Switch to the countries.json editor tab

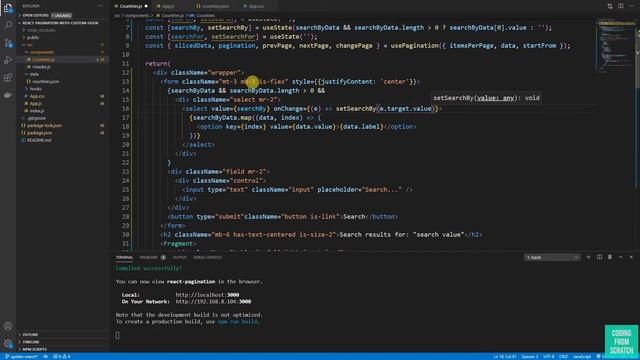point(215,6)
